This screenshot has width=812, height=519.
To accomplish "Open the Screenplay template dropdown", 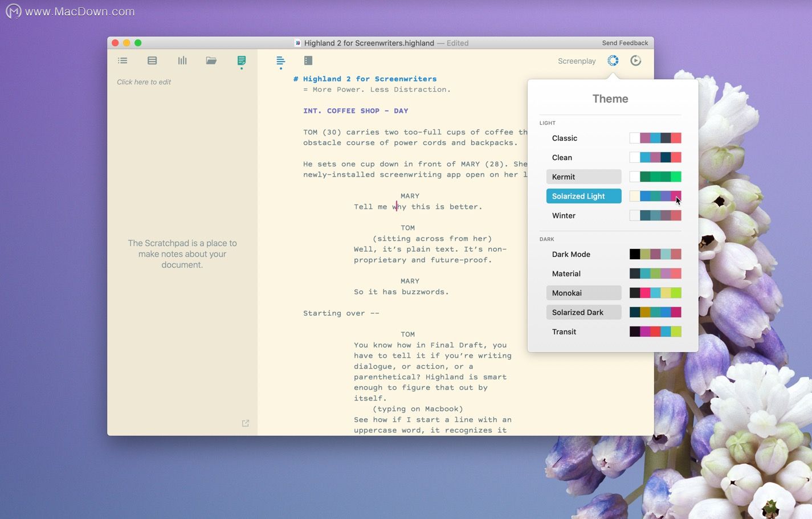I will click(x=577, y=61).
